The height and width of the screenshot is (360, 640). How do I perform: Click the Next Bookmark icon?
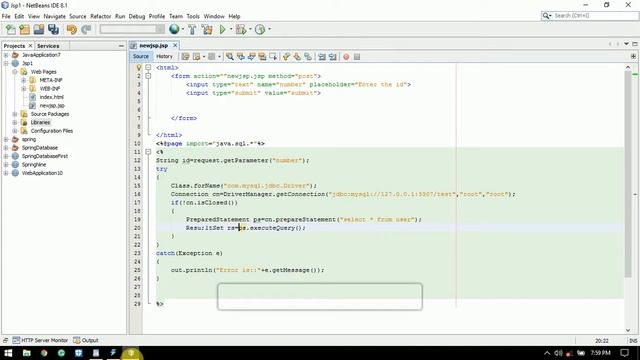click(297, 57)
